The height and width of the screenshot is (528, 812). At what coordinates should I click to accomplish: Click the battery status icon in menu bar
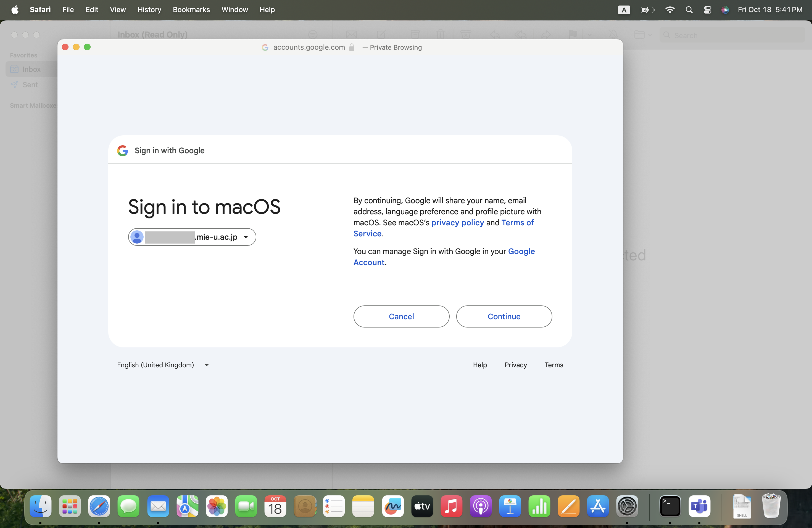(x=647, y=10)
